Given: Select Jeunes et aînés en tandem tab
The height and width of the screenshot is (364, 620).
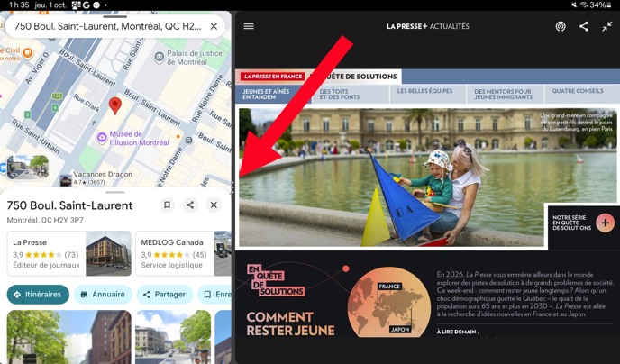Looking at the screenshot, I should click(274, 94).
